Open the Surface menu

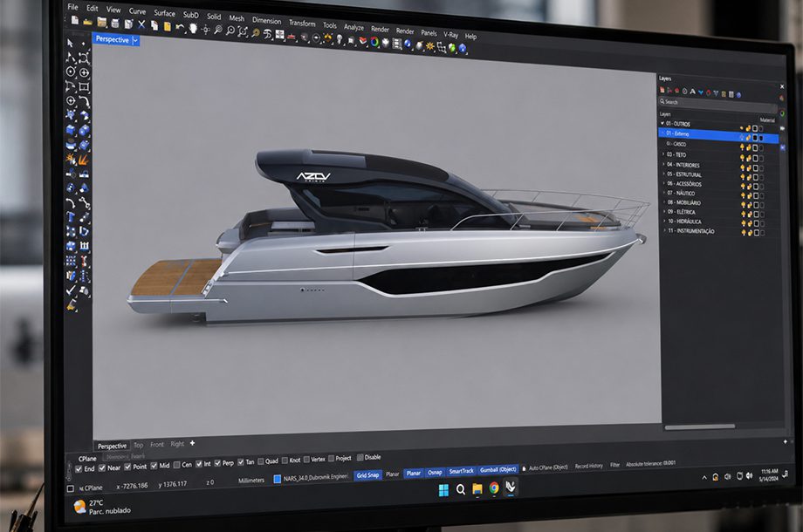[x=164, y=13]
